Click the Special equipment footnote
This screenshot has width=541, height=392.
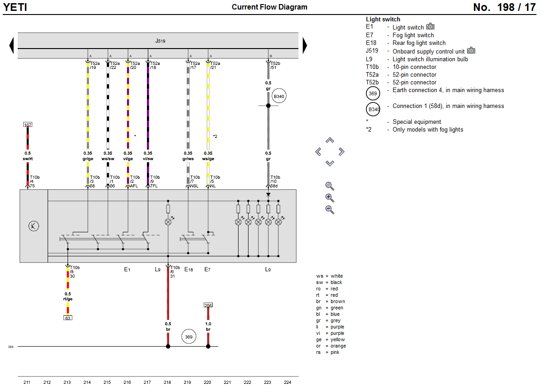click(417, 122)
